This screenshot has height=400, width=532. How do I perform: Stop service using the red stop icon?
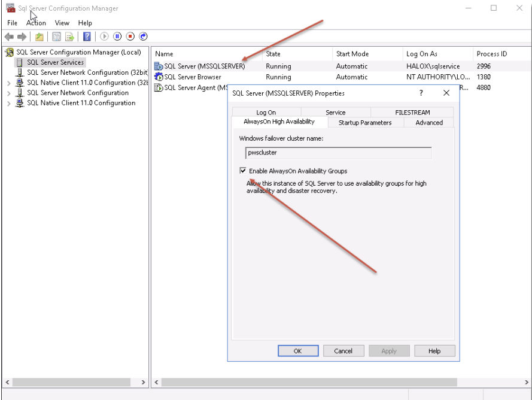130,37
